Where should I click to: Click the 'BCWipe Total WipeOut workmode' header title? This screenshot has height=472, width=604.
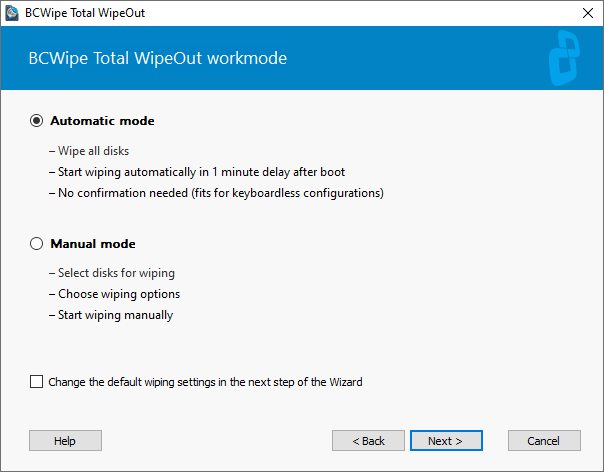tap(158, 59)
